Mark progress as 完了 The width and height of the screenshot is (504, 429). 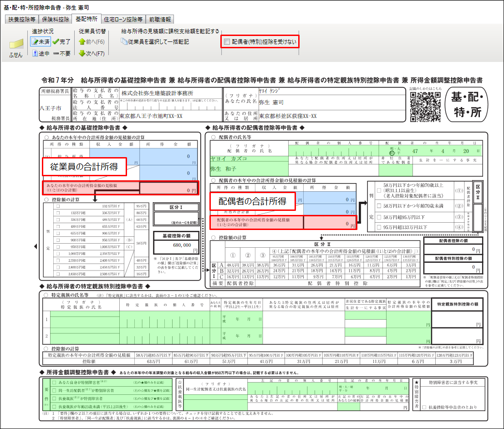point(61,41)
